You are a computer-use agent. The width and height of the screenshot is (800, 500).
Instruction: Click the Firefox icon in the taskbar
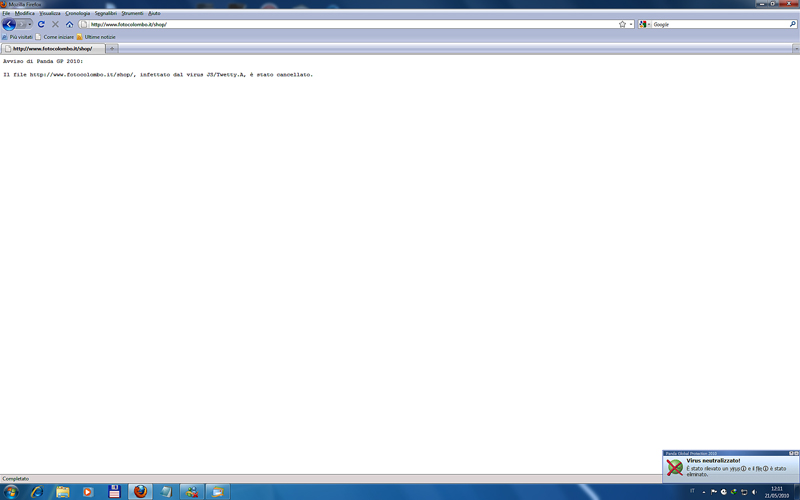pos(140,491)
